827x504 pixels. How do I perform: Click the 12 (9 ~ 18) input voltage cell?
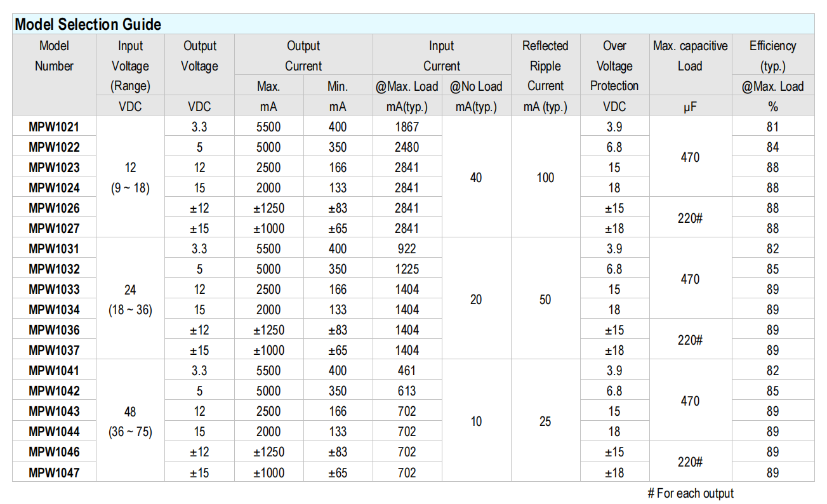point(130,178)
